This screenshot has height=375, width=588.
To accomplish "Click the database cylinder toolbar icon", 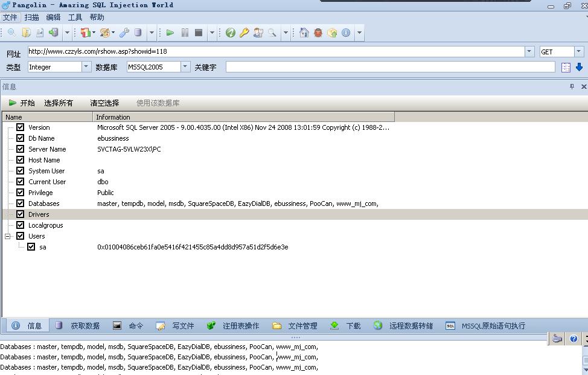I will click(x=138, y=33).
